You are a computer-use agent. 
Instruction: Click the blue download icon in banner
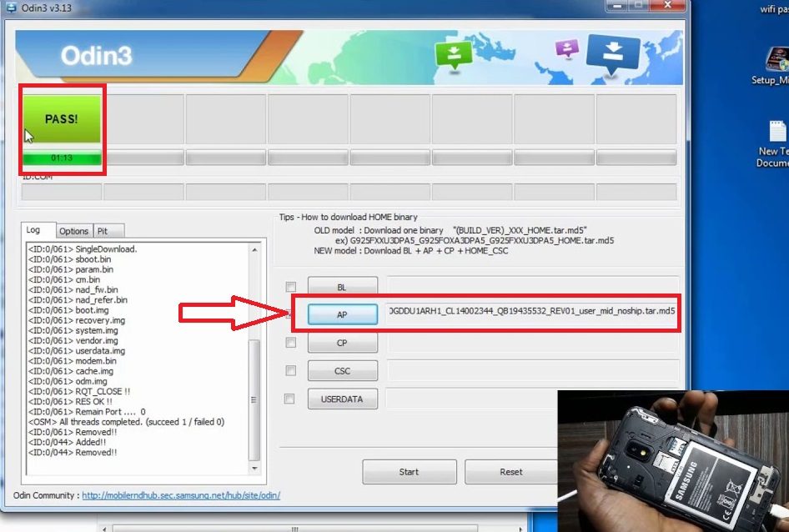tap(612, 54)
